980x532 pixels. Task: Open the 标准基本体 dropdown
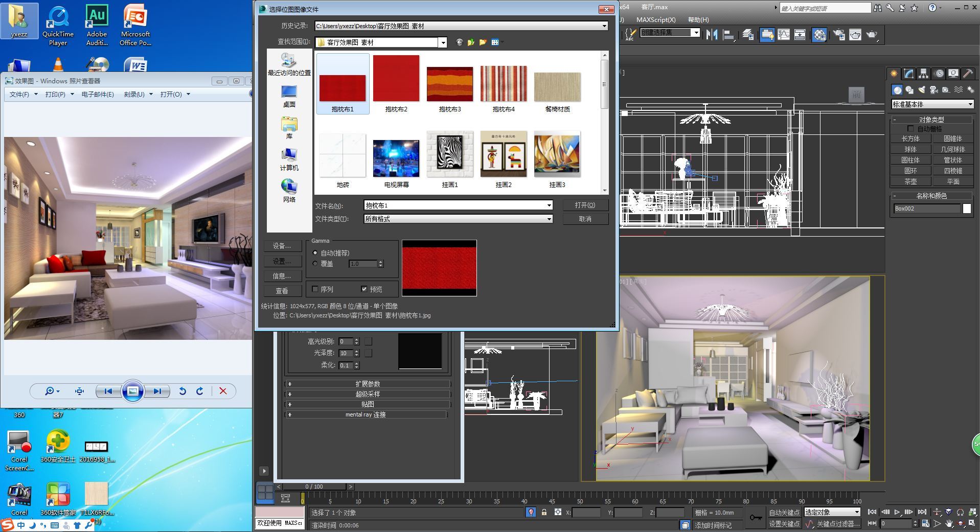932,104
